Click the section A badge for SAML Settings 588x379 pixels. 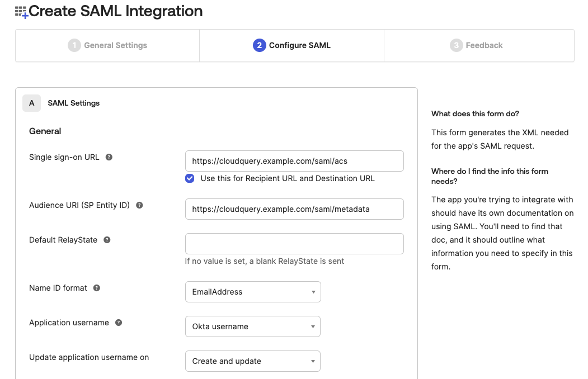(x=31, y=103)
